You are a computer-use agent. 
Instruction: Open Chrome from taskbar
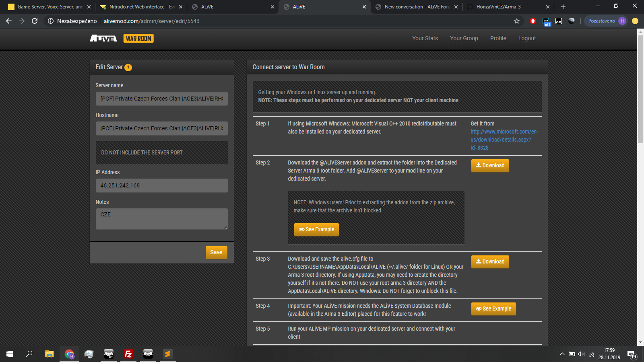[69, 354]
